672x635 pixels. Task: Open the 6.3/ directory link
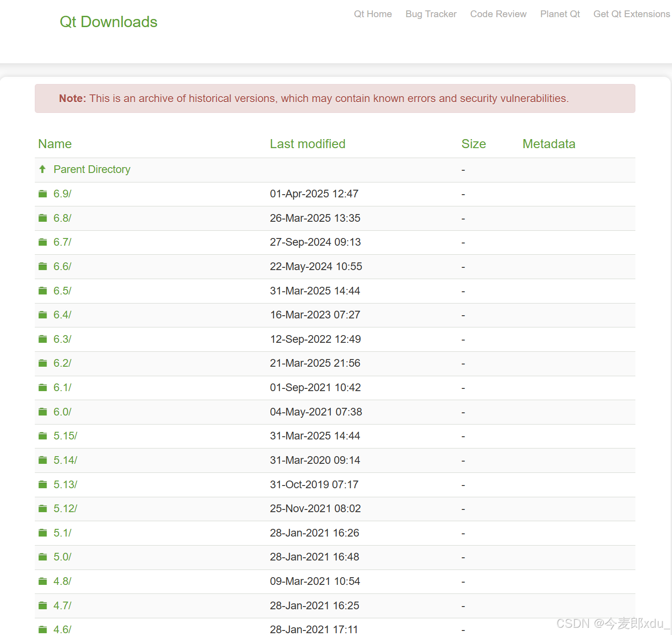62,339
